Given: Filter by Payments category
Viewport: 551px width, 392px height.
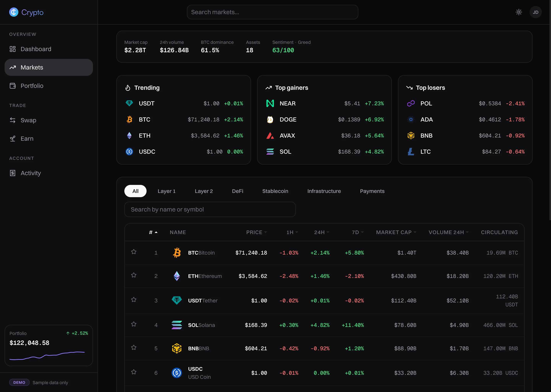Looking at the screenshot, I should 372,191.
